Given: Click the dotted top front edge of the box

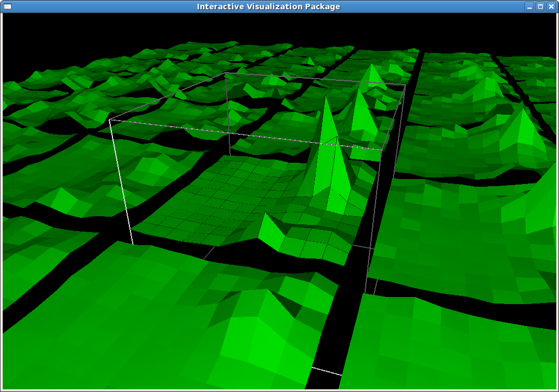Looking at the screenshot, I should [x=246, y=134].
